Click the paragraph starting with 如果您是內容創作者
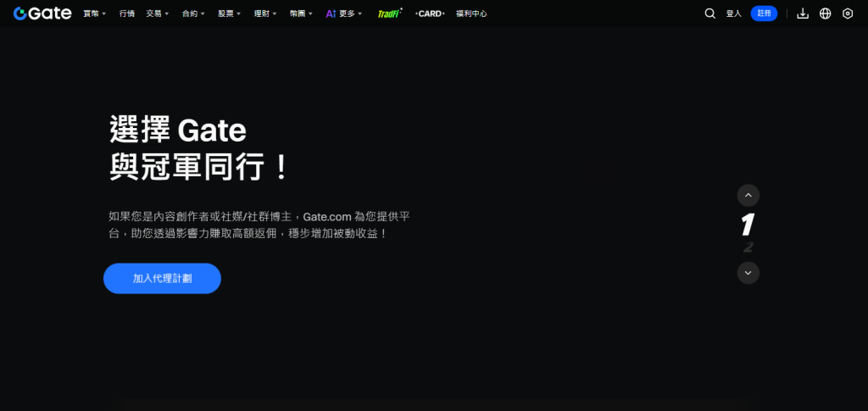The height and width of the screenshot is (411, 868). tap(259, 225)
